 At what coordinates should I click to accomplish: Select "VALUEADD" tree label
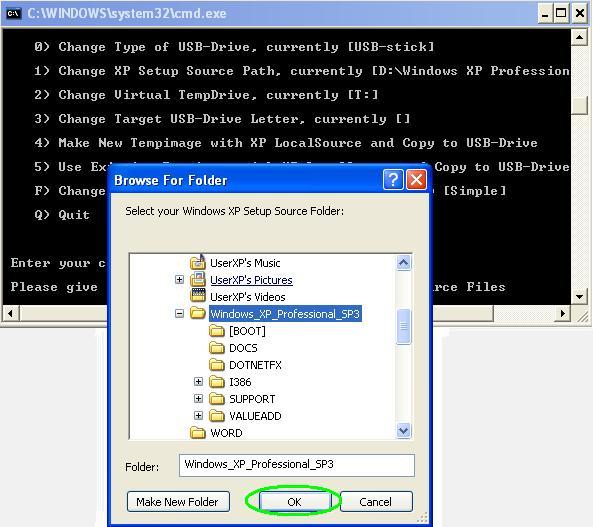(255, 416)
